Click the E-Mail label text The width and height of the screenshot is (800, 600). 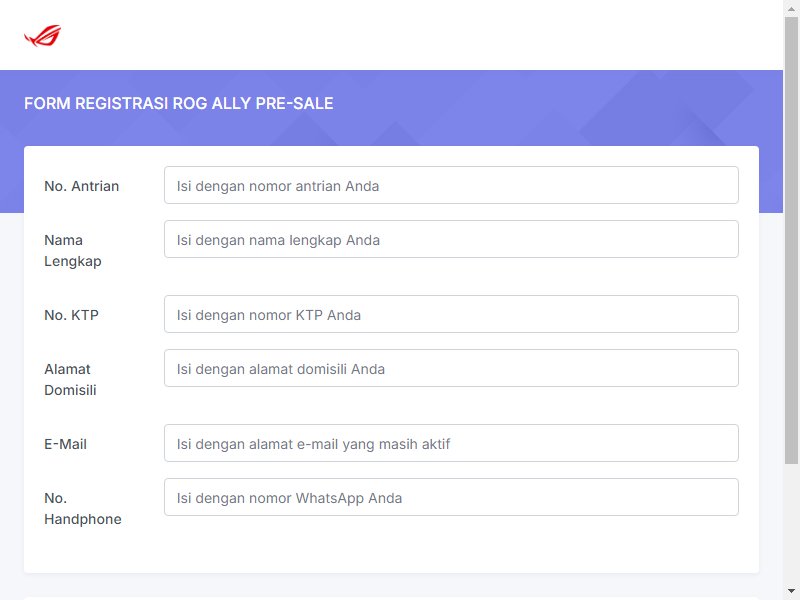pyautogui.click(x=65, y=444)
